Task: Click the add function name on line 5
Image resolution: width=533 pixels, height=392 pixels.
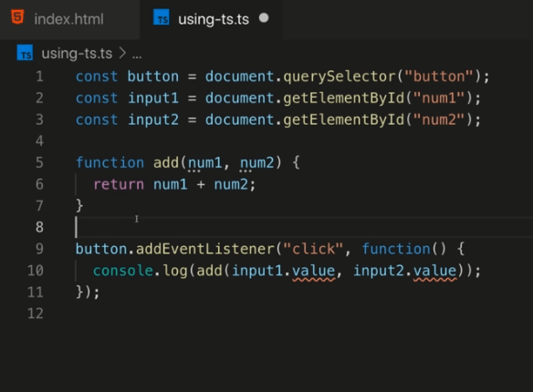Action: coord(166,162)
